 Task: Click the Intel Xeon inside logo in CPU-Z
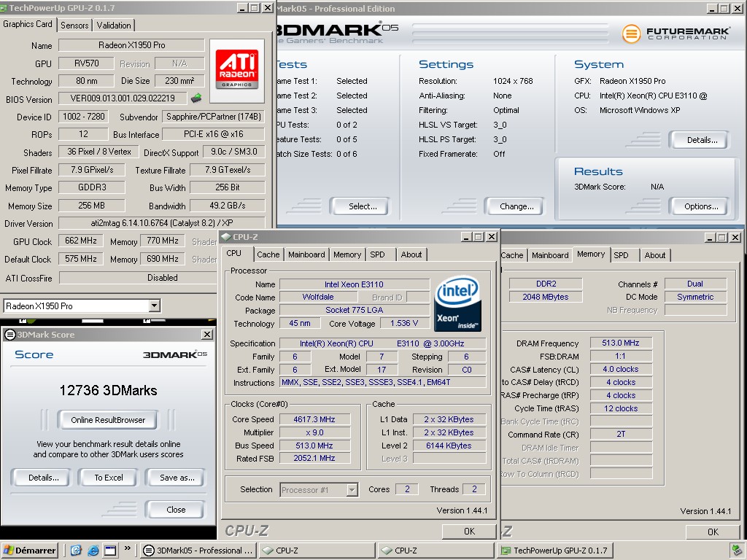458,304
